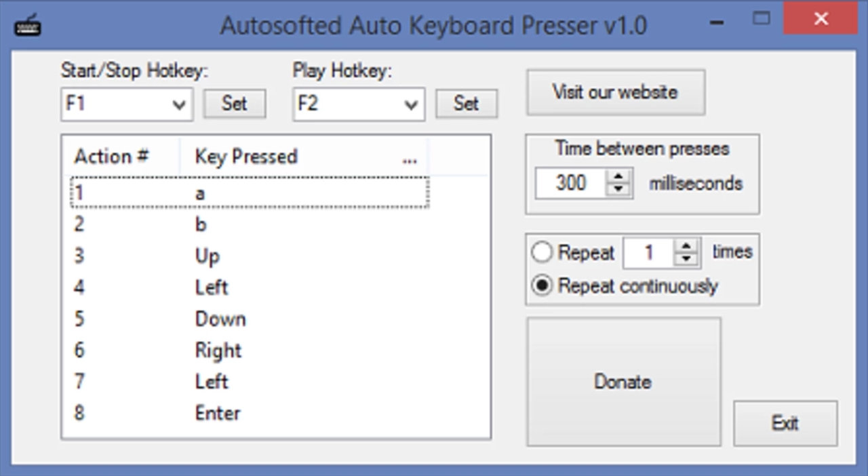Open Visit our website button
The width and height of the screenshot is (868, 476).
pos(616,92)
